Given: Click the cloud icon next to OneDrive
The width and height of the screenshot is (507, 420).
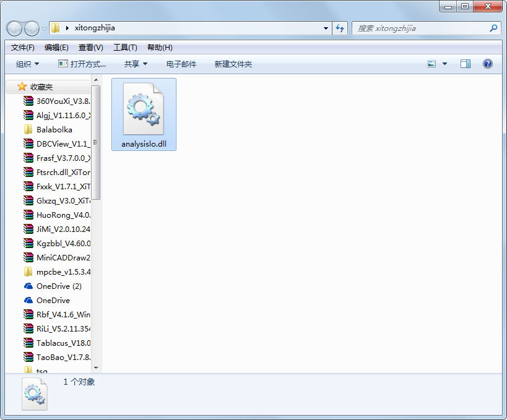Looking at the screenshot, I should (28, 300).
